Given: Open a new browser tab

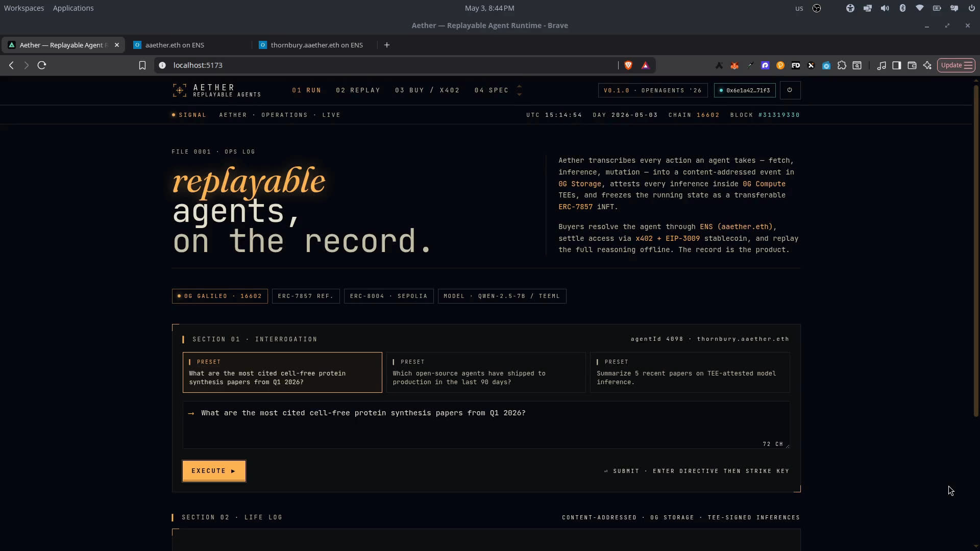Looking at the screenshot, I should (387, 45).
